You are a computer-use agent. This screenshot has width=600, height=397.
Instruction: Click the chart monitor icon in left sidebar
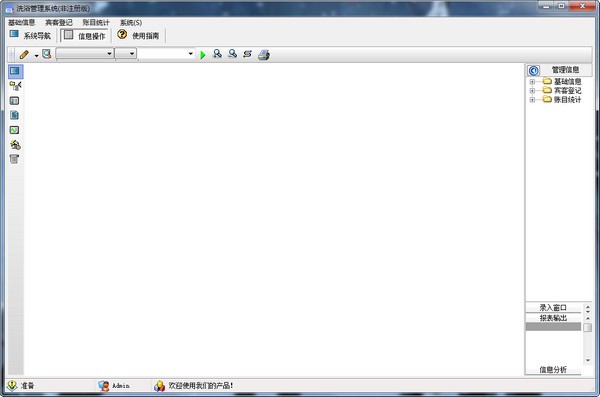[15, 130]
